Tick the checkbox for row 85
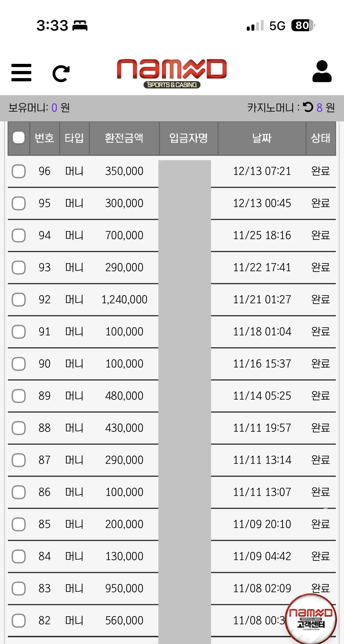 (x=19, y=524)
